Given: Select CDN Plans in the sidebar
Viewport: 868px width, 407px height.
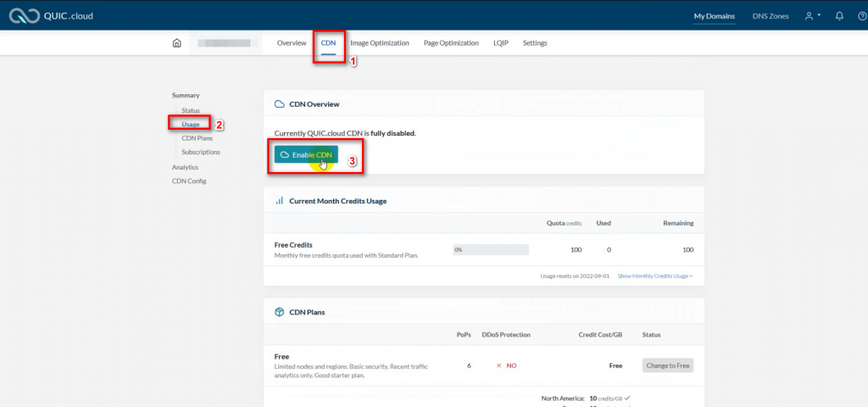Looking at the screenshot, I should (x=197, y=138).
